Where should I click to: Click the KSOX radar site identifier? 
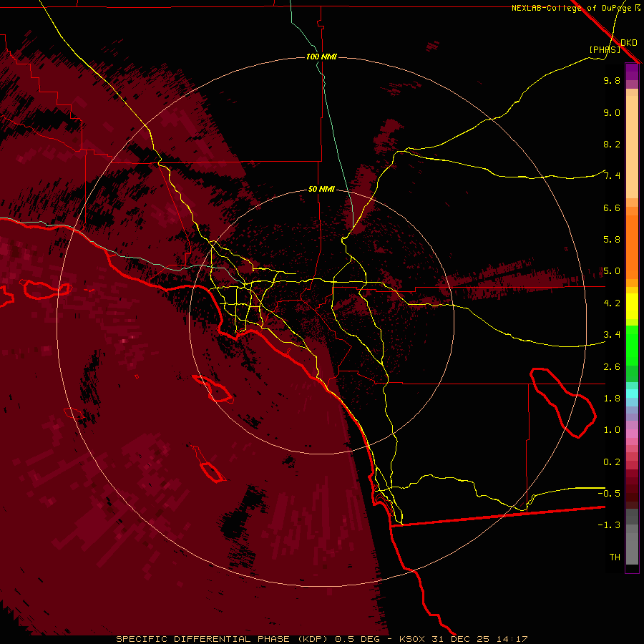tap(412, 639)
